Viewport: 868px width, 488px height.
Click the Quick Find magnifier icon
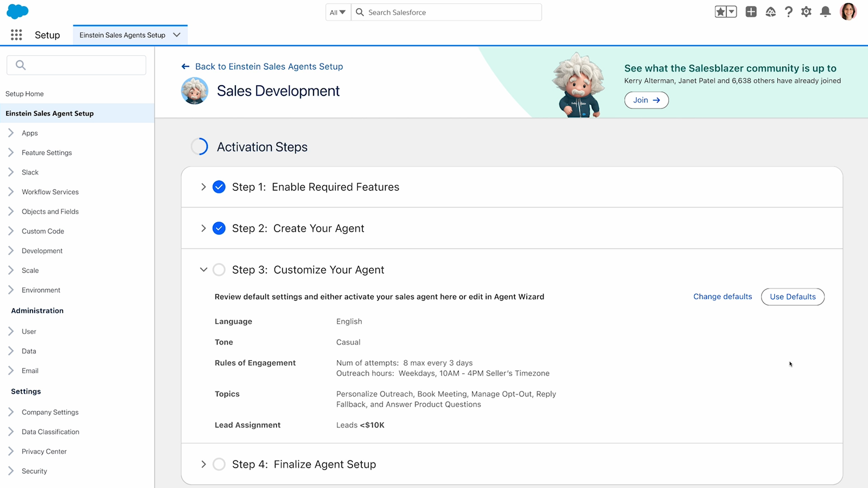click(x=20, y=65)
